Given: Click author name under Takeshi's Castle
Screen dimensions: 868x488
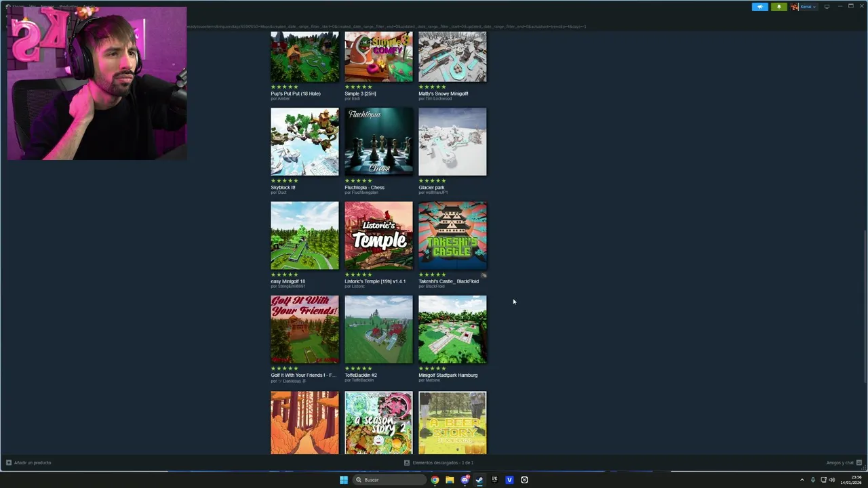Looking at the screenshot, I should pos(435,286).
